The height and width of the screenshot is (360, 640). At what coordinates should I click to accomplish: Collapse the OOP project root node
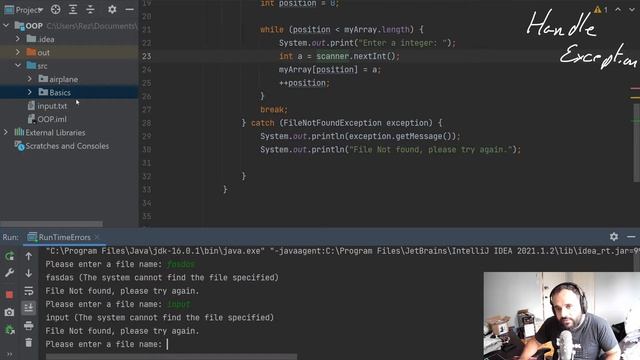(6, 26)
